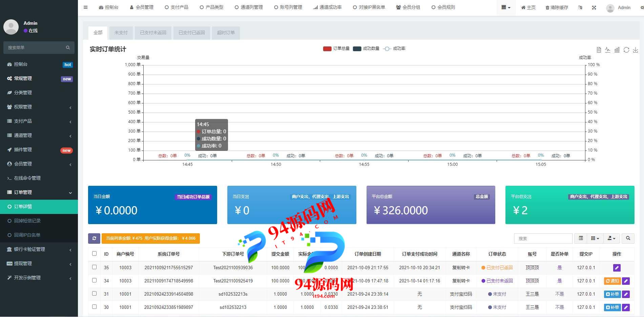This screenshot has height=317, width=644.
Task: Expand 银行卡验证管理 submenu in sidebar
Action: [x=39, y=249]
